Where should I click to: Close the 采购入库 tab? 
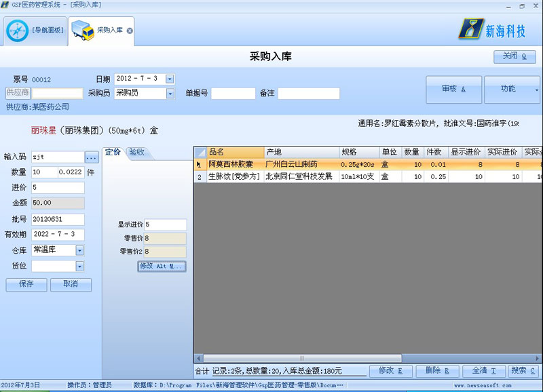tap(130, 31)
